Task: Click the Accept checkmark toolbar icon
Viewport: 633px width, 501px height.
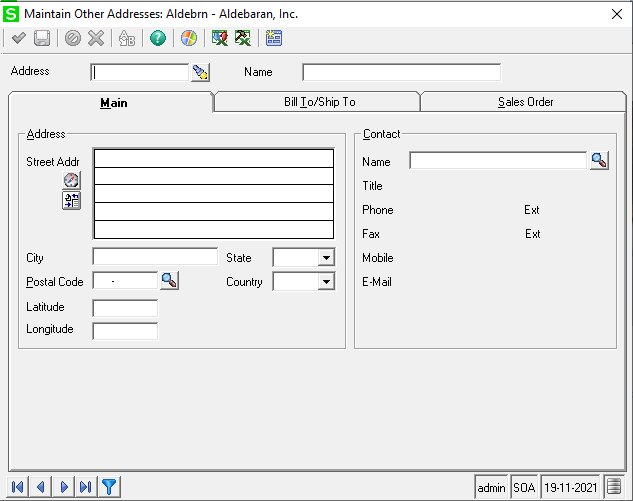Action: (x=19, y=38)
